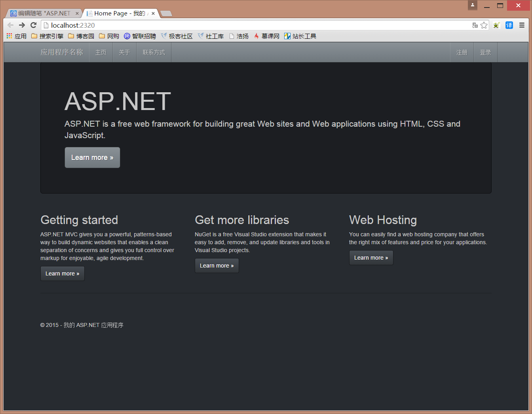Open the Chrome hamburger menu

pos(522,25)
